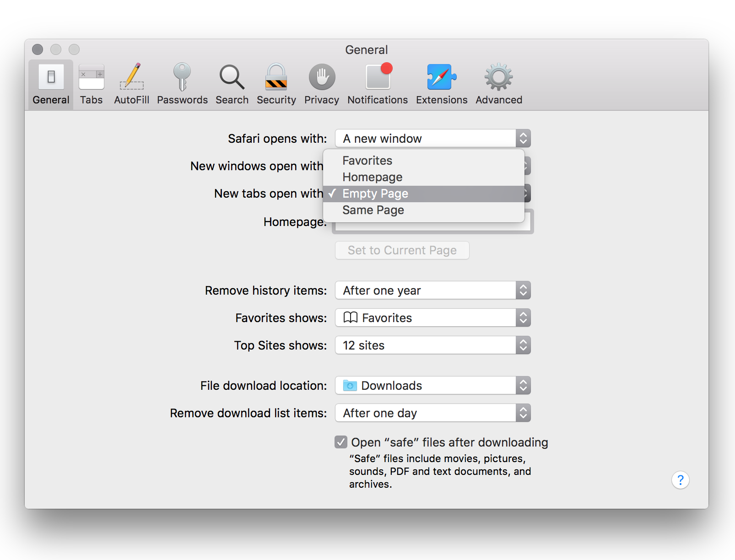
Task: Click the "Safe" files description paragraph
Action: coord(440,471)
